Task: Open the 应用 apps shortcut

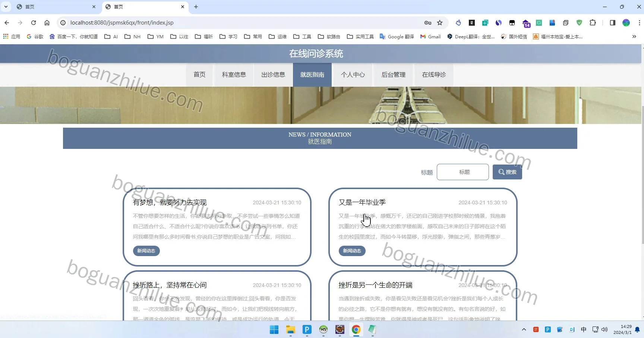Action: 12,36
